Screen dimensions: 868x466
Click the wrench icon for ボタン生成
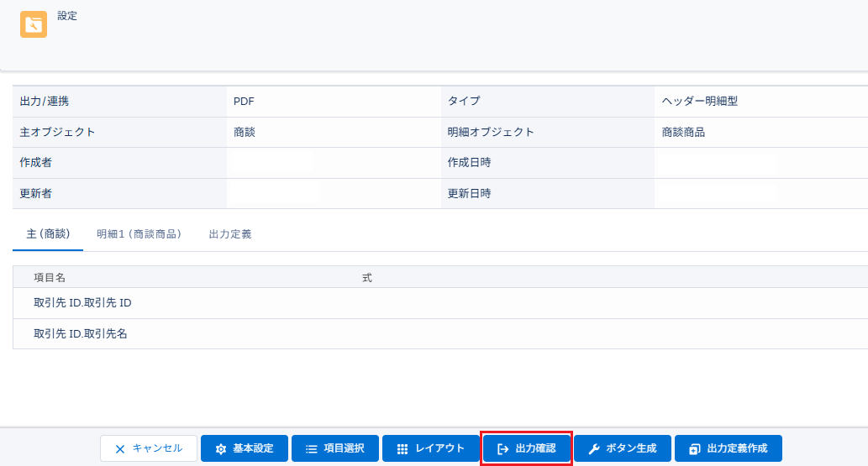594,448
